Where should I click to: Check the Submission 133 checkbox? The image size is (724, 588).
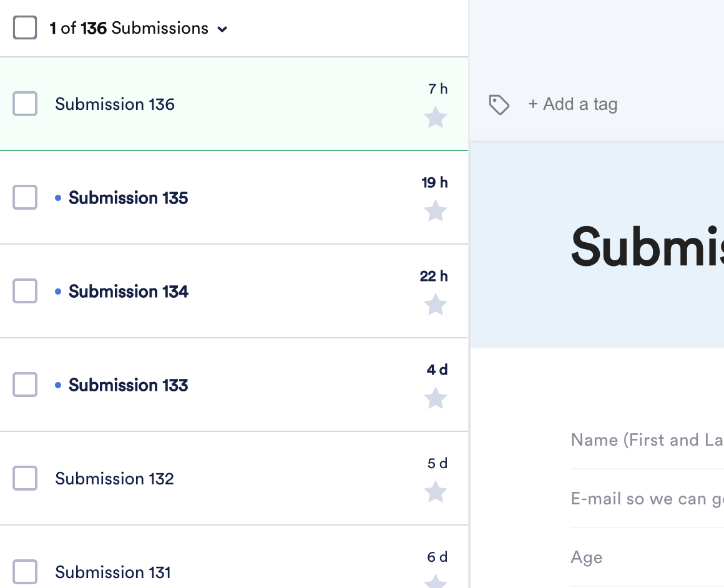tap(25, 385)
